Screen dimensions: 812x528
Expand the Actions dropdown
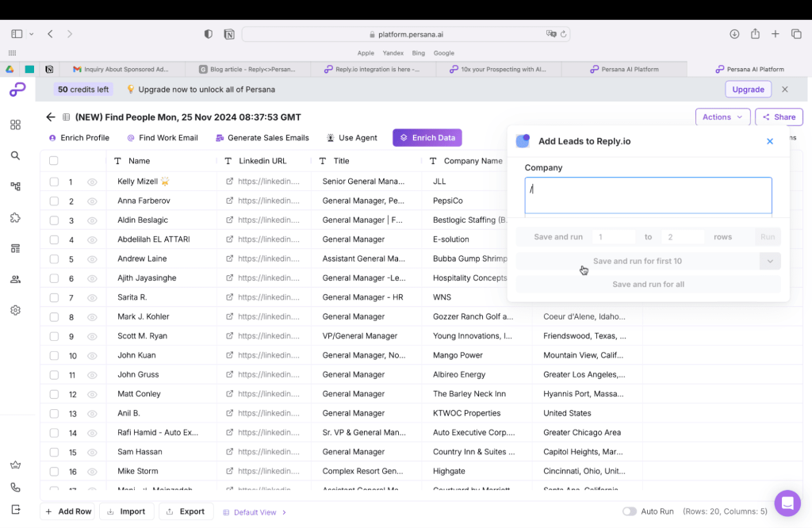pyautogui.click(x=722, y=117)
